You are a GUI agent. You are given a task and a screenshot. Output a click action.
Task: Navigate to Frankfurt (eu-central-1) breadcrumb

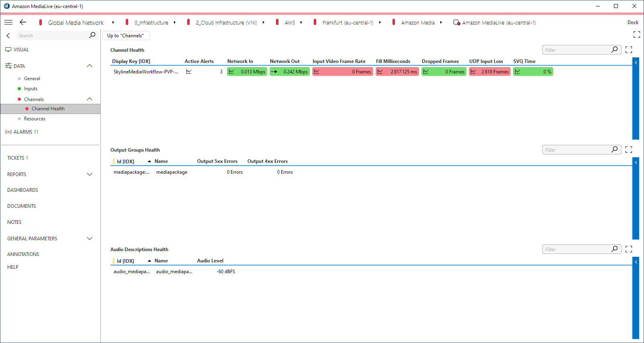point(348,23)
